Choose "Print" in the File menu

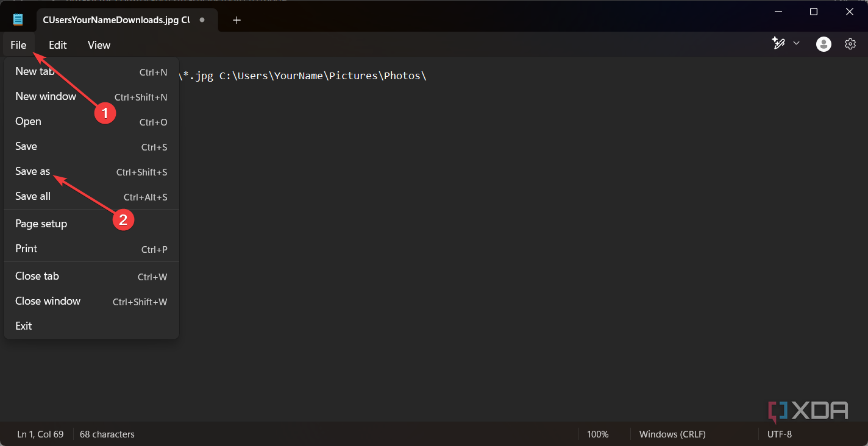pyautogui.click(x=26, y=249)
